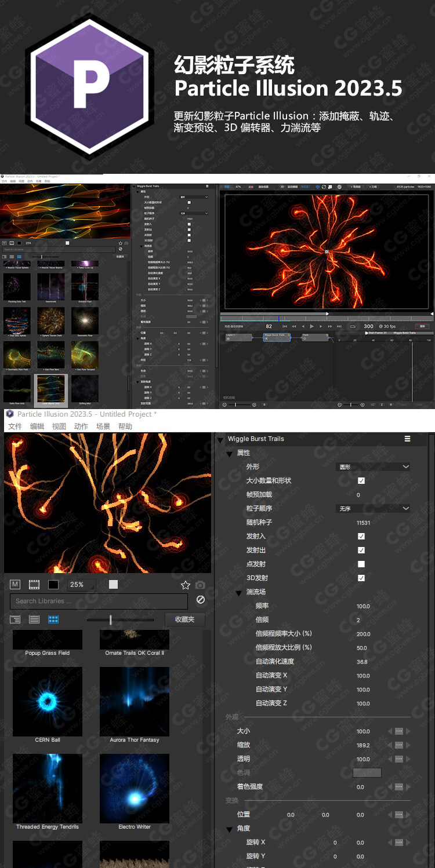
Task: Click zoom-out minus icon under the graph view
Action: [340, 404]
